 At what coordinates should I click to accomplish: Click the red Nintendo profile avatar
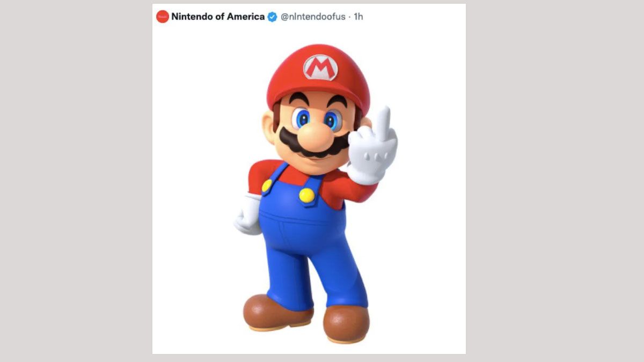[x=163, y=17]
